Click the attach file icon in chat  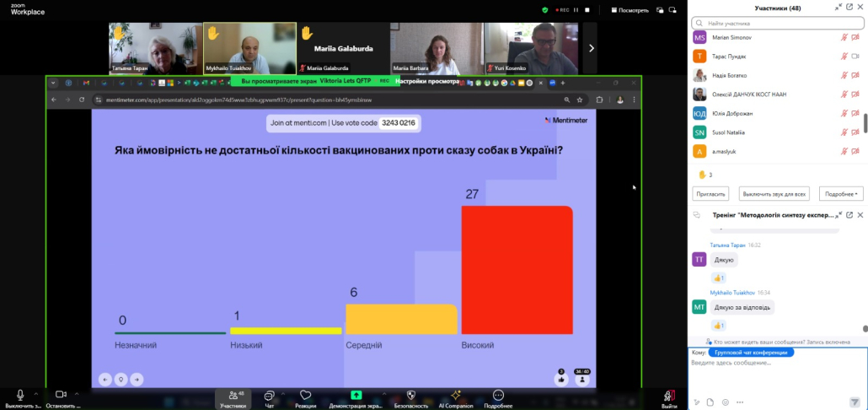point(710,402)
